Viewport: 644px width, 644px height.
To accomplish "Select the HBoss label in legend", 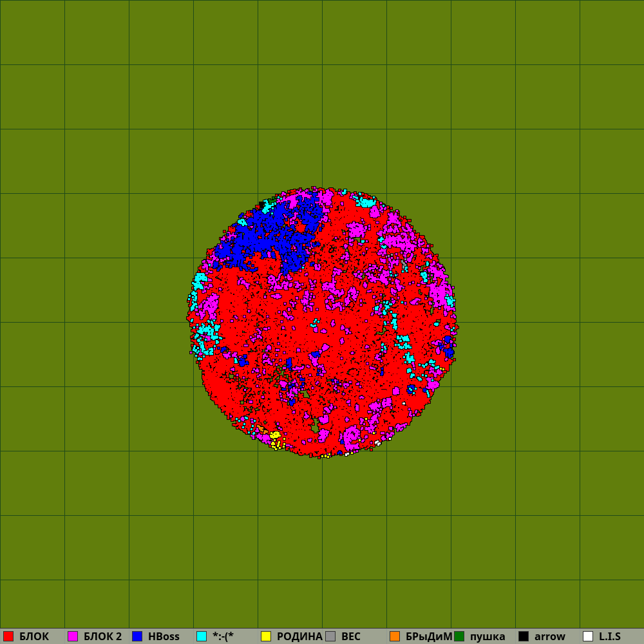I will (164, 637).
